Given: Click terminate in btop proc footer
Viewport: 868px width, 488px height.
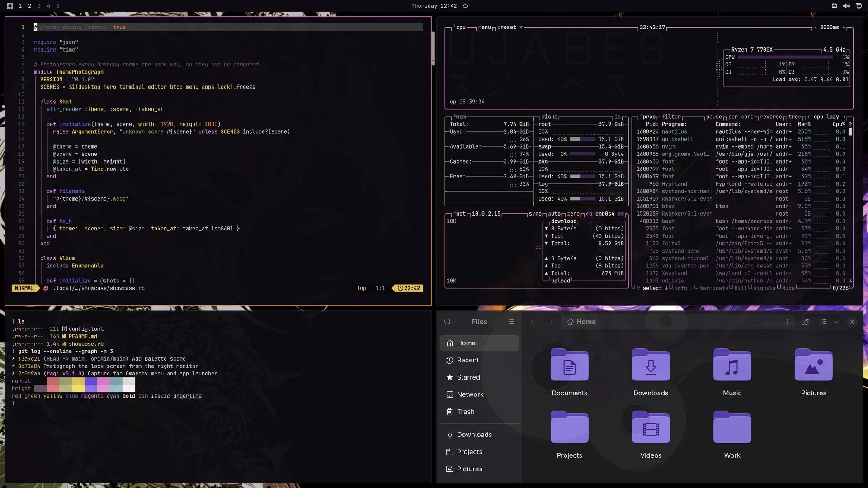Looking at the screenshot, I should coord(714,288).
